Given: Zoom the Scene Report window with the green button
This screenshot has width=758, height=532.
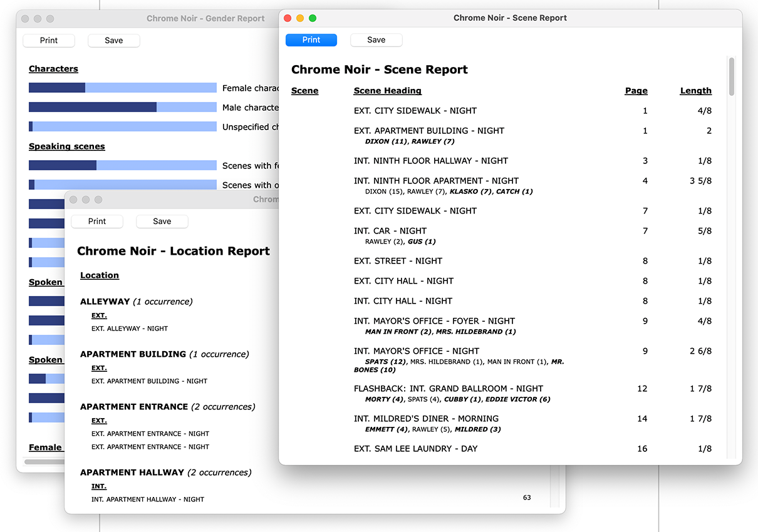Looking at the screenshot, I should point(313,18).
